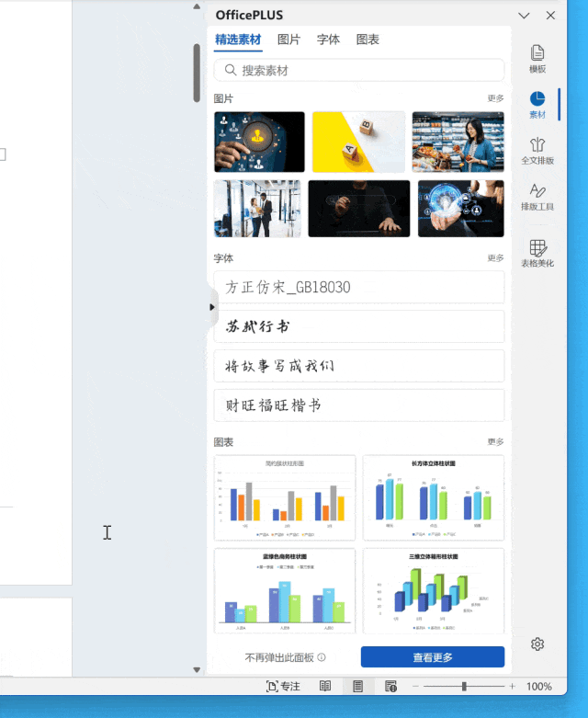Switch to the 图片 tab

(x=288, y=40)
